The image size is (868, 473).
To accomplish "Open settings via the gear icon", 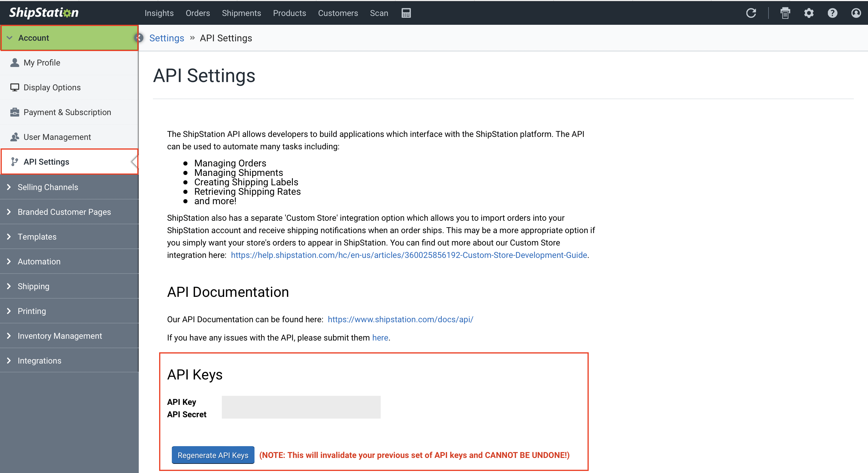I will (809, 13).
